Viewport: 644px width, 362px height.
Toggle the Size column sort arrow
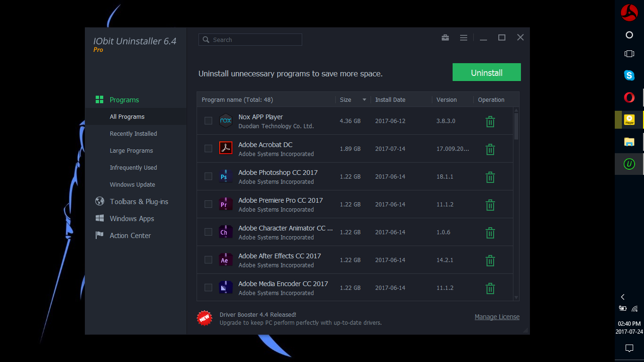click(x=364, y=100)
